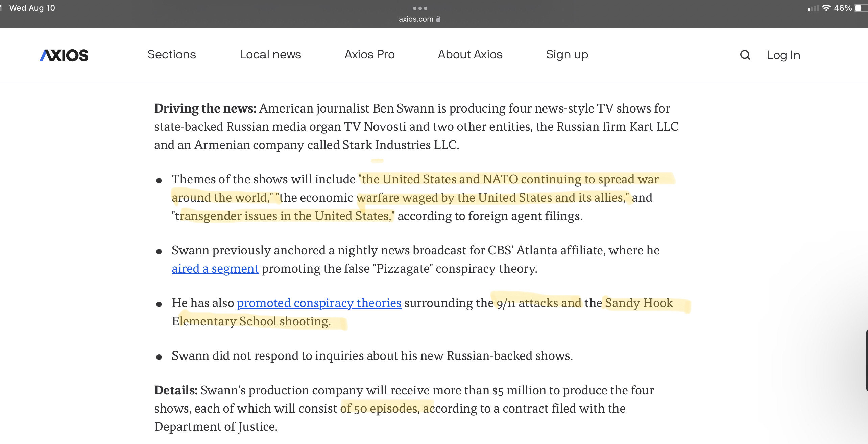The height and width of the screenshot is (444, 868).
Task: Open Axios Pro page
Action: (369, 54)
